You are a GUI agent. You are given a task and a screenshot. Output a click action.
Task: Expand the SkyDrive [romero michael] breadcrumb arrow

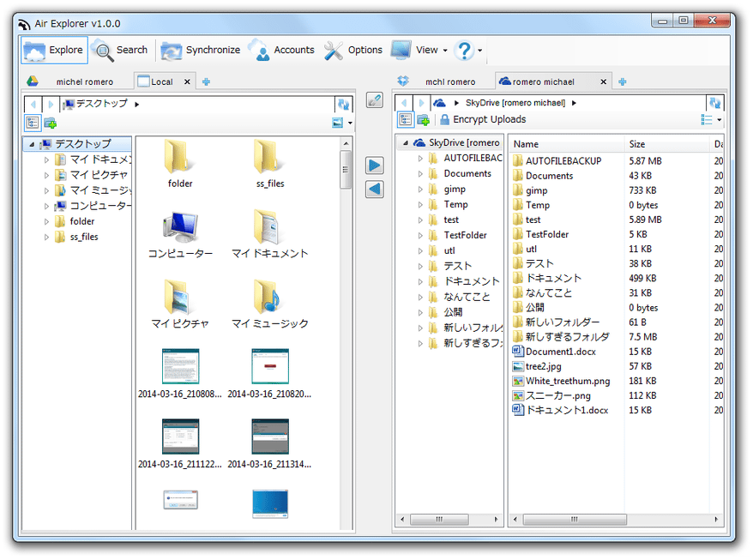click(574, 103)
